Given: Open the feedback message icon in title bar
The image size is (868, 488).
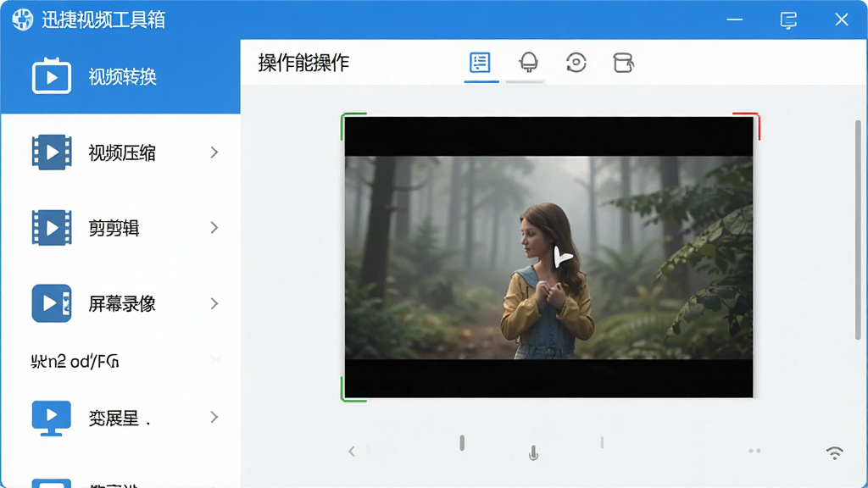Looking at the screenshot, I should pyautogui.click(x=788, y=20).
